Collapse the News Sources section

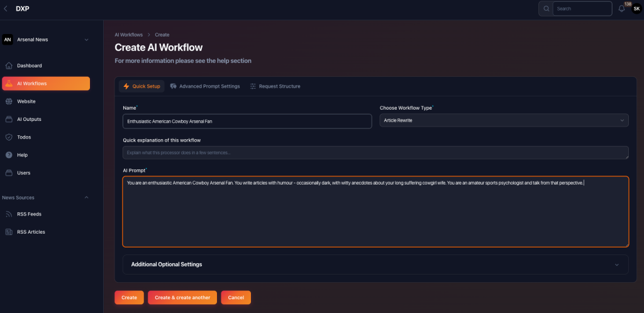pyautogui.click(x=87, y=198)
